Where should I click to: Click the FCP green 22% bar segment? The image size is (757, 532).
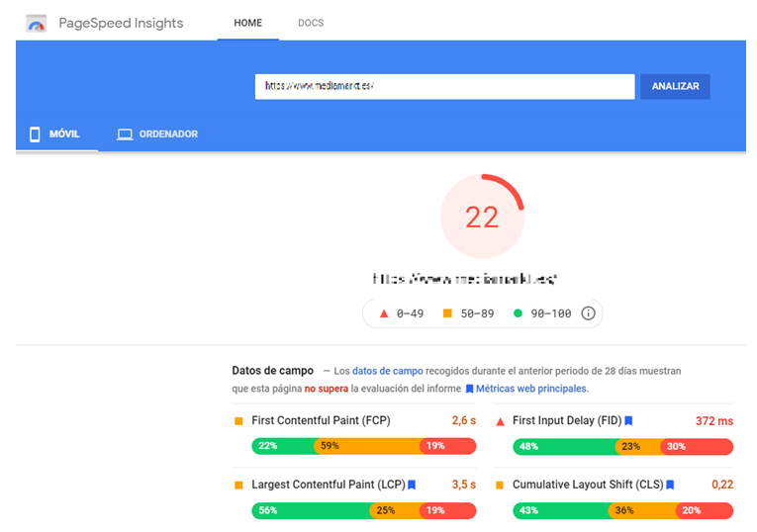(283, 446)
